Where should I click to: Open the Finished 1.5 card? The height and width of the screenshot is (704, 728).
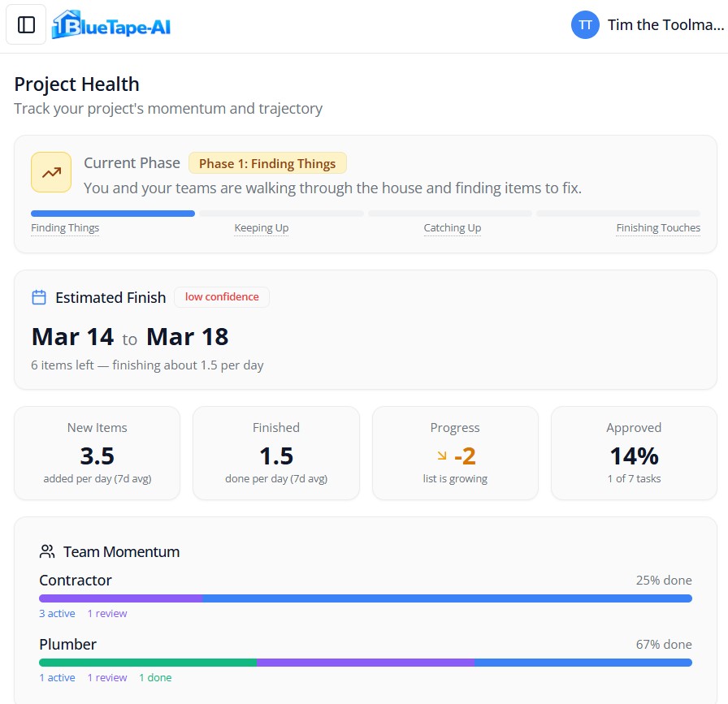coord(276,453)
